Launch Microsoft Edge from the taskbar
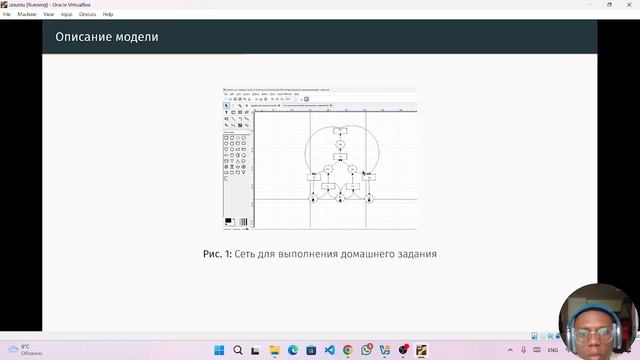The width and height of the screenshot is (640, 360). click(x=293, y=350)
